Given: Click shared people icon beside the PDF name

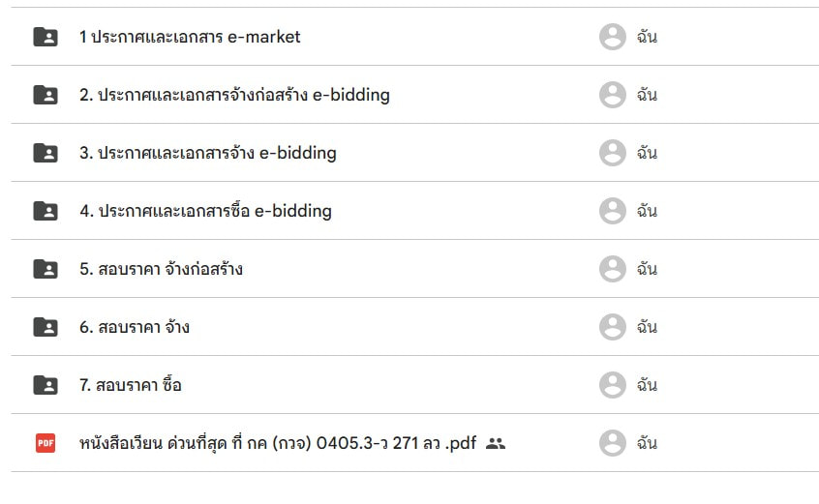Looking at the screenshot, I should click(x=495, y=443).
